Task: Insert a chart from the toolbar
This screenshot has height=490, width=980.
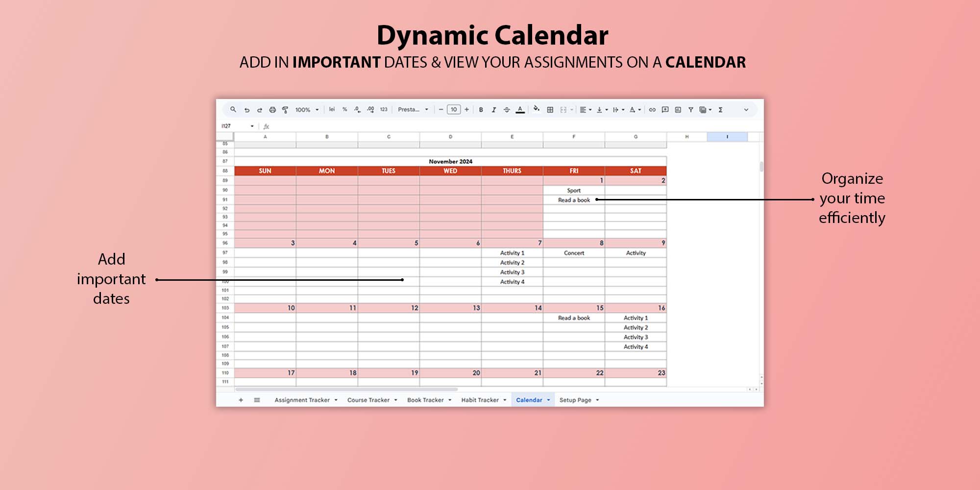Action: coord(678,110)
